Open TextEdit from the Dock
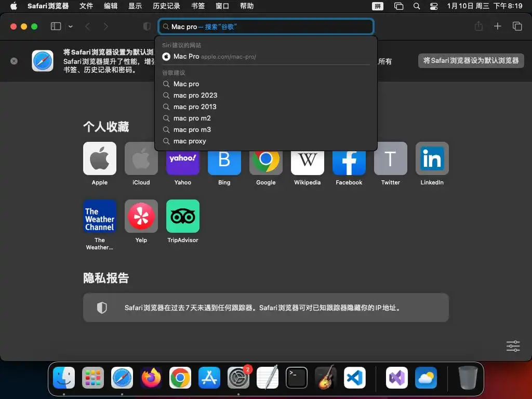 point(268,378)
